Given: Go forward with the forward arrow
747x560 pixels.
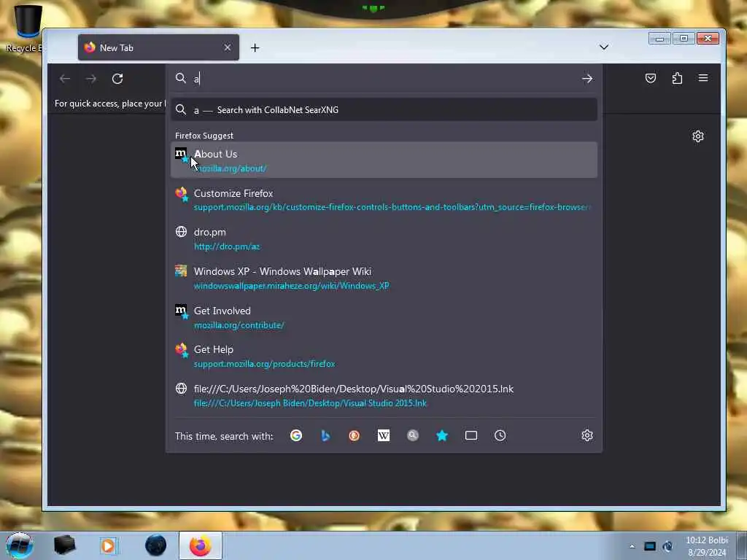Looking at the screenshot, I should [x=91, y=79].
